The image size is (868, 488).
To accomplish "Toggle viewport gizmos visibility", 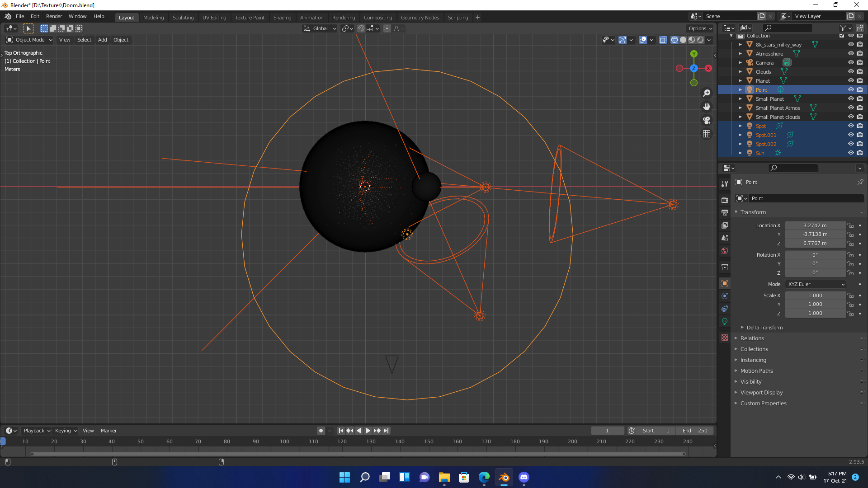I will pyautogui.click(x=623, y=40).
